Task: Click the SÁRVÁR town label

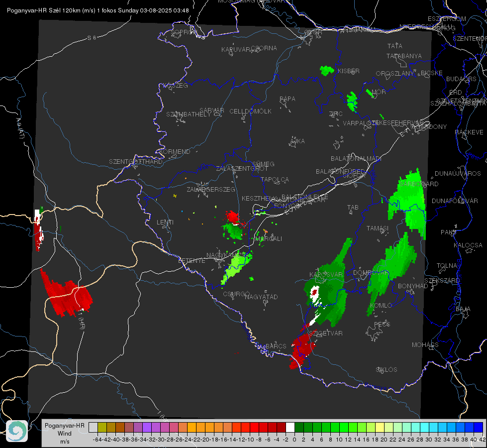Action: pos(212,111)
